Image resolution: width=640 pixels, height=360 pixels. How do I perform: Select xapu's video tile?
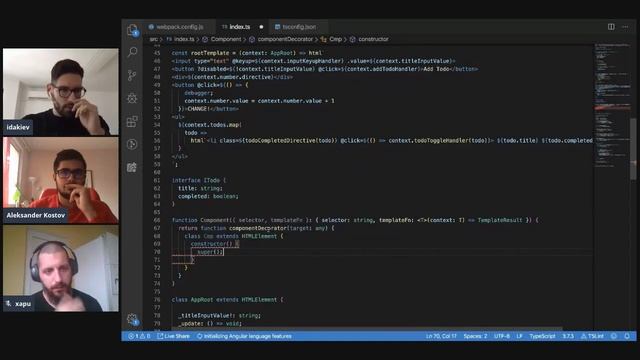click(61, 269)
